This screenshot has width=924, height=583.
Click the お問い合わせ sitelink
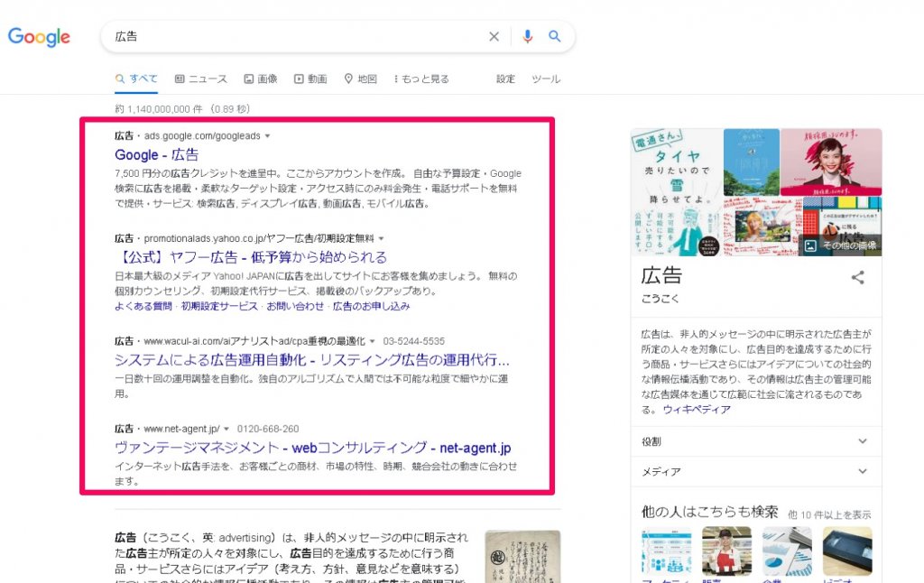(295, 306)
